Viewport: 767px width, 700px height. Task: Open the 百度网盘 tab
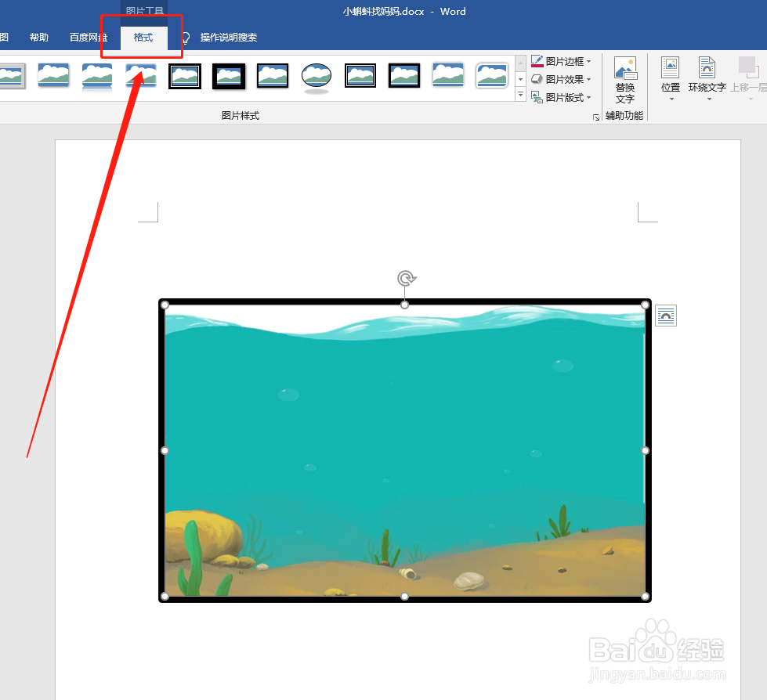[x=89, y=38]
